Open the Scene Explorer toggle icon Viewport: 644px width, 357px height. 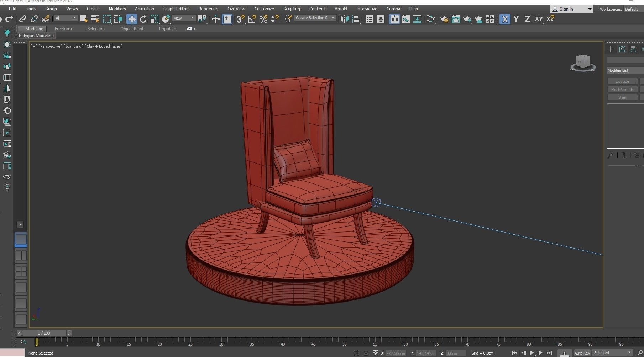coord(370,19)
